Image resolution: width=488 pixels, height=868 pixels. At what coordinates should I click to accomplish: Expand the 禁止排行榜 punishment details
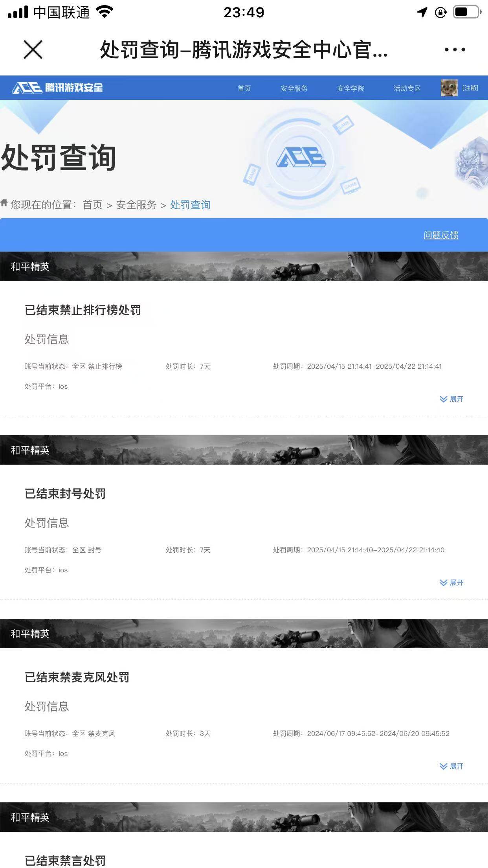tap(451, 399)
